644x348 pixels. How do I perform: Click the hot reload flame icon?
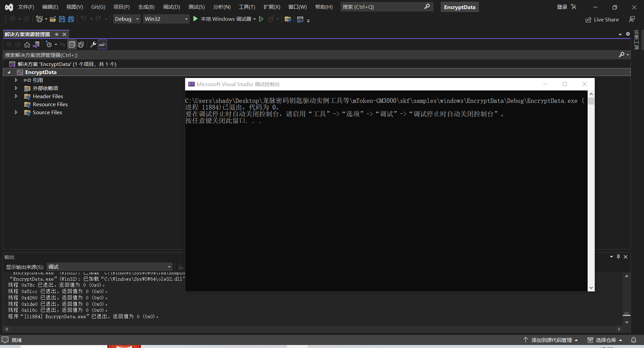[271, 19]
